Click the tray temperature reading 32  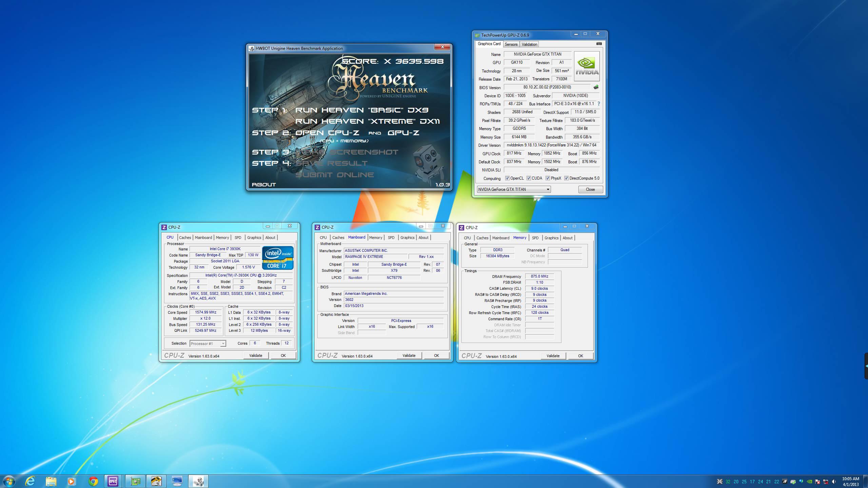[x=728, y=482]
